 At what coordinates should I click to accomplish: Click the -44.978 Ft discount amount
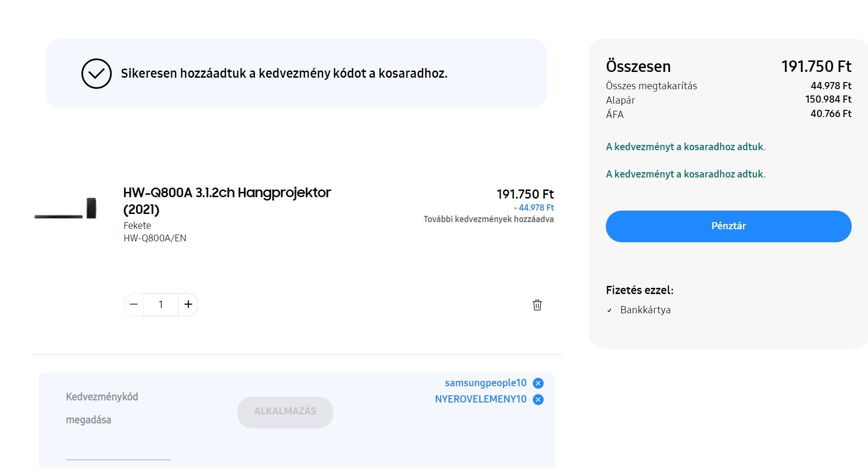[x=533, y=208]
